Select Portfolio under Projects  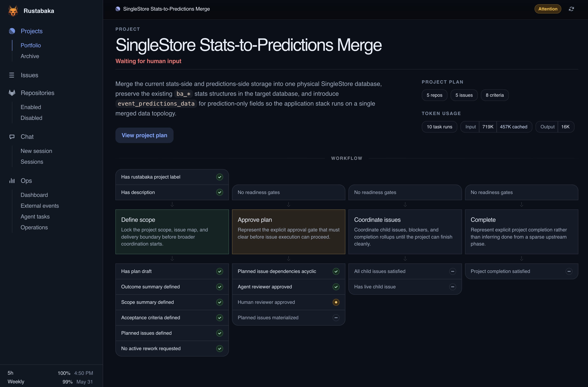pyautogui.click(x=31, y=45)
